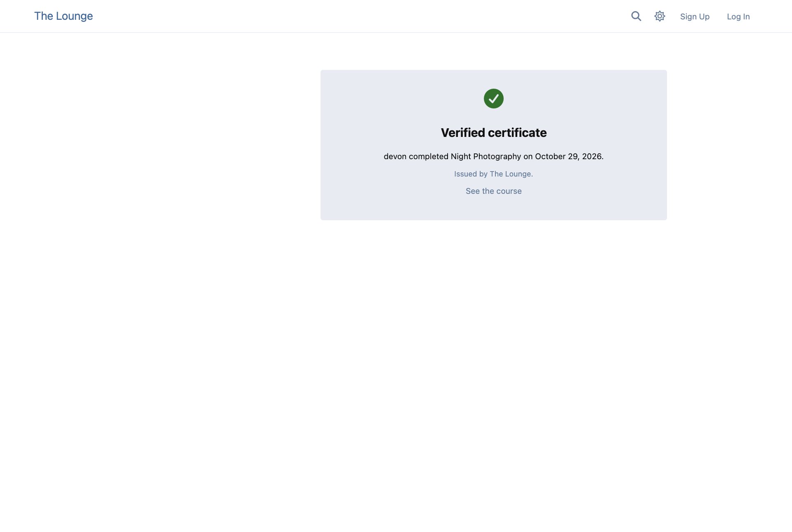Click 'devon completed Night Photography' text
Viewport: 792px width, 532px height.
(x=452, y=156)
